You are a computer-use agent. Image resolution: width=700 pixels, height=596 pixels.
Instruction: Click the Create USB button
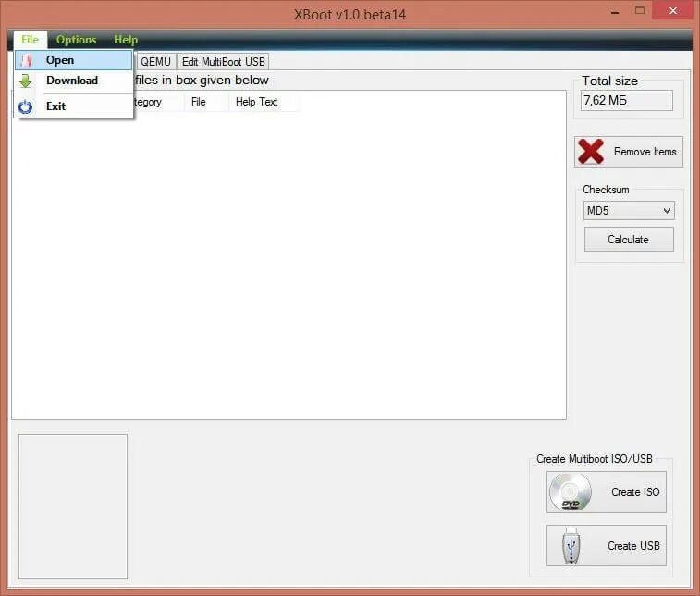[607, 545]
